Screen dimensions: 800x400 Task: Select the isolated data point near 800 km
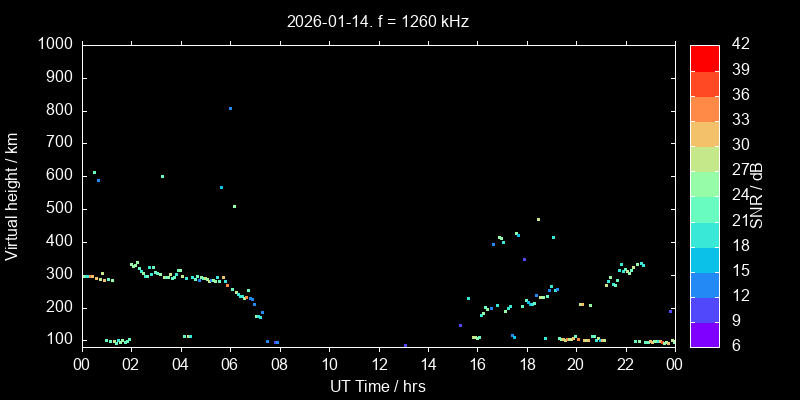click(230, 109)
